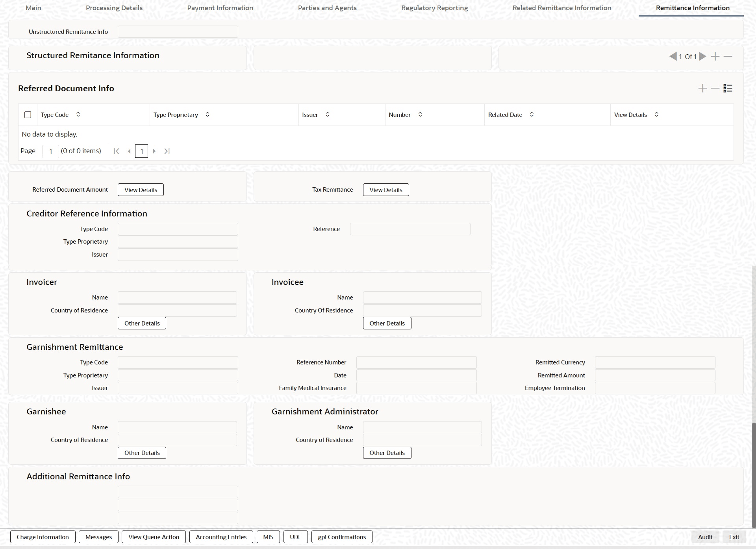
Task: Focus the Creditor Reference field
Action: click(x=410, y=229)
